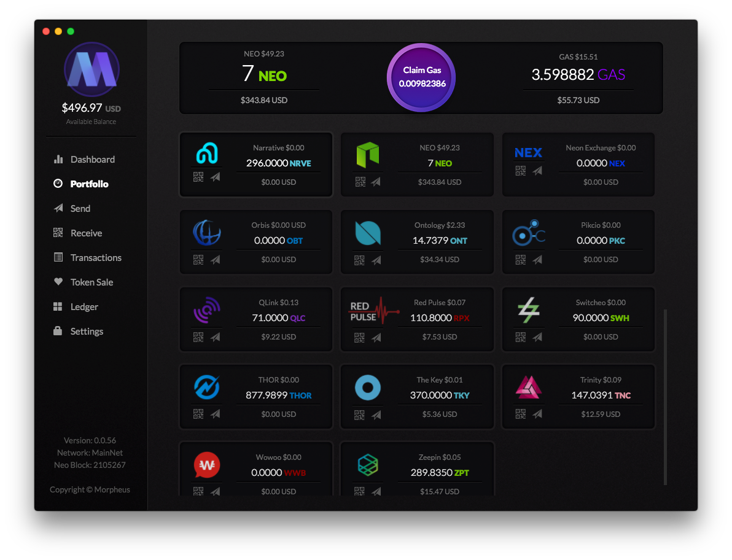Show QR code for THOR token
This screenshot has height=560, width=732.
[198, 413]
